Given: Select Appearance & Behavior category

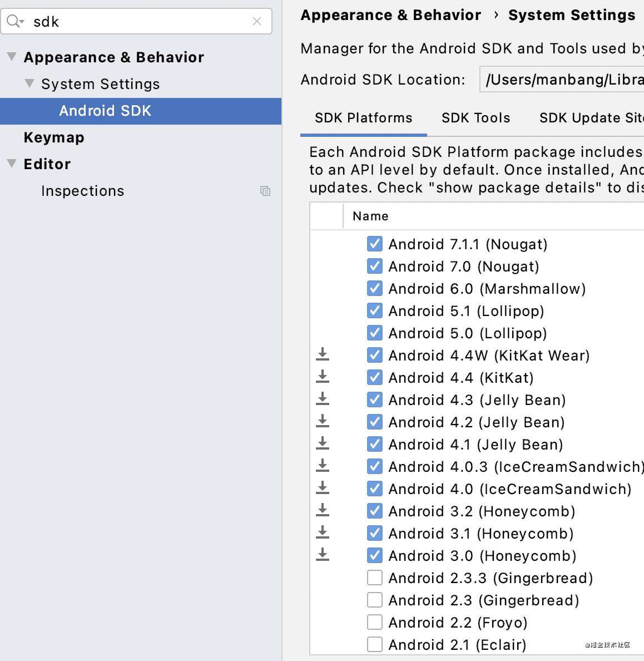Looking at the screenshot, I should point(114,57).
